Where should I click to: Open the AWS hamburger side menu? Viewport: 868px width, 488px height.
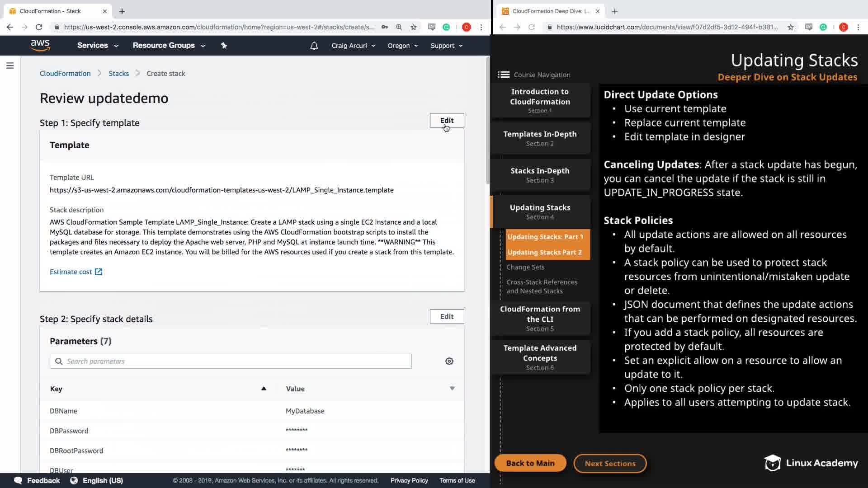[10, 66]
